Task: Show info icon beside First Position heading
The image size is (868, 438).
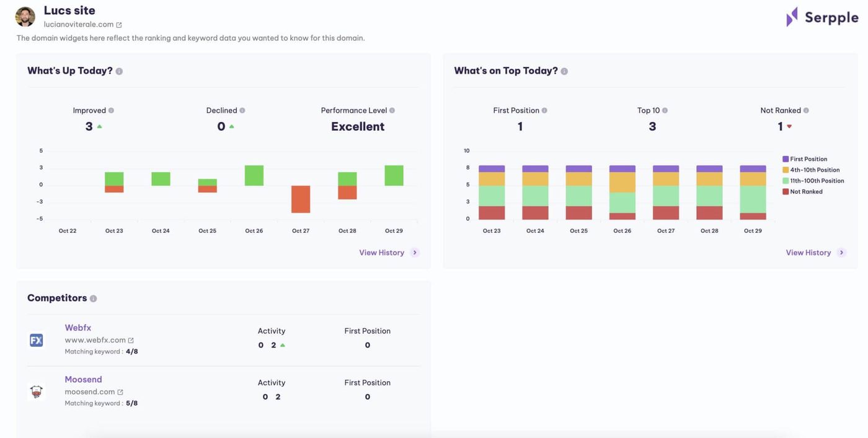Action: pos(544,110)
